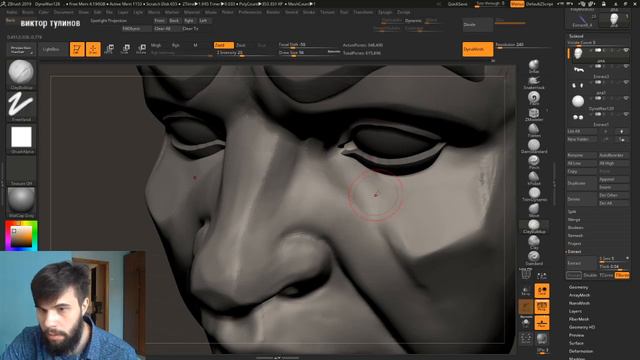Click the Append button
The image size is (640, 360).
coord(613,180)
